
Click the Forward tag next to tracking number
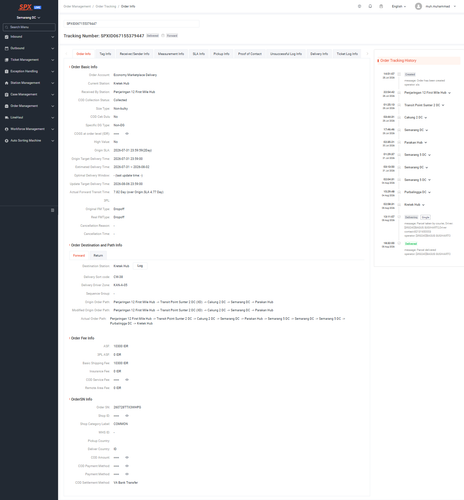click(x=172, y=36)
